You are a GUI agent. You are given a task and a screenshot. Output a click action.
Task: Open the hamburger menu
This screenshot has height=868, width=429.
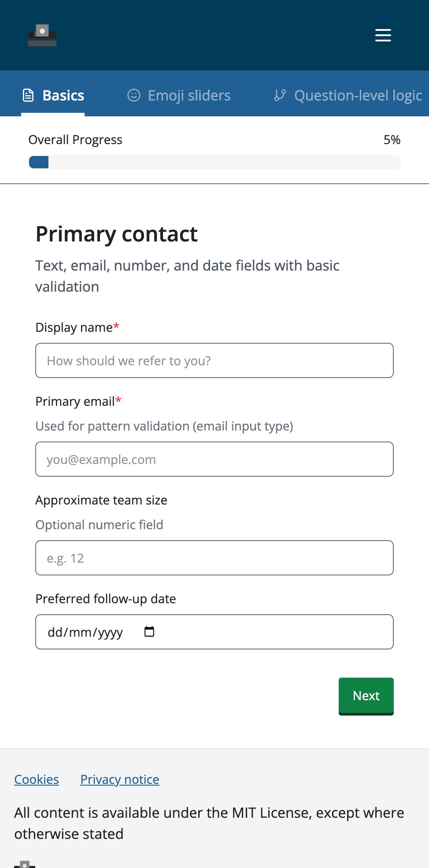click(x=383, y=35)
